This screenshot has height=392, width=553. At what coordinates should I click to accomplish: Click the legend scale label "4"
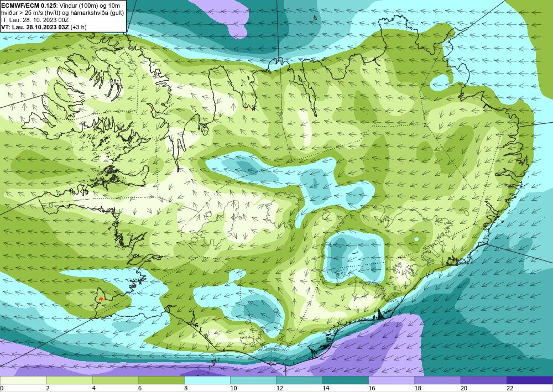click(94, 388)
